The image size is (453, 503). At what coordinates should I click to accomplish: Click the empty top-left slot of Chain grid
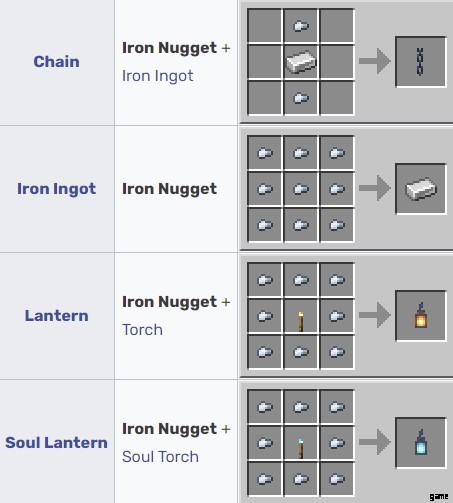tap(265, 26)
